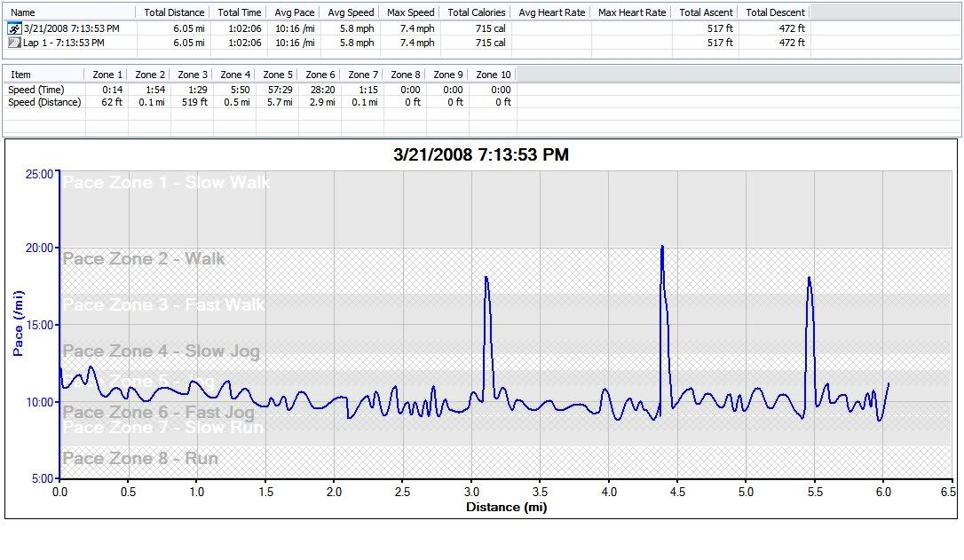This screenshot has height=560, width=964.
Task: Click the Zone 10 column header
Action: (493, 75)
